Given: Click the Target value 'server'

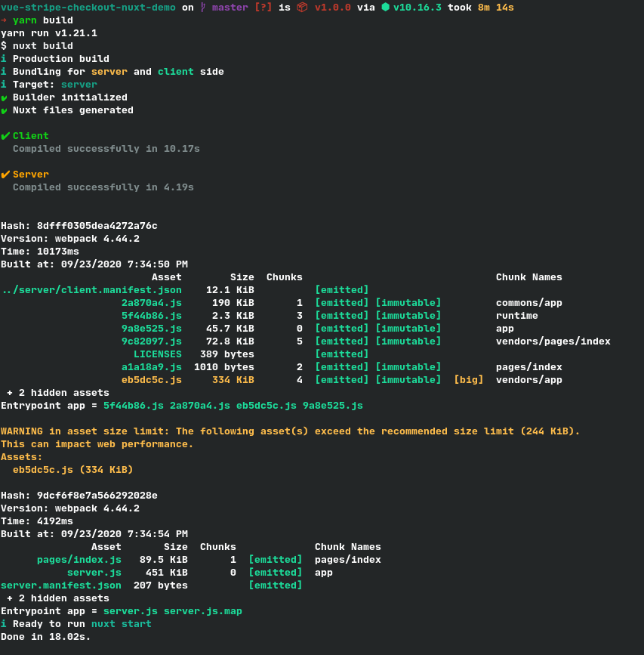Looking at the screenshot, I should coord(79,85).
